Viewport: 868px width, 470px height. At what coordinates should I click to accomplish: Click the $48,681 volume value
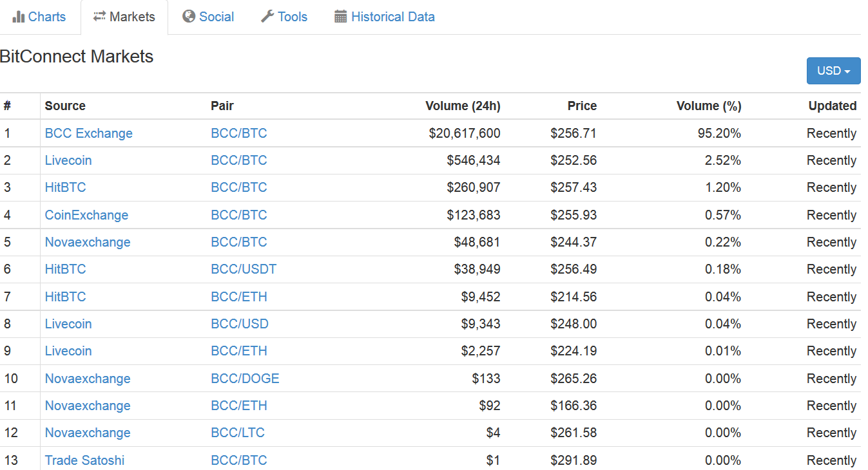[x=477, y=242]
